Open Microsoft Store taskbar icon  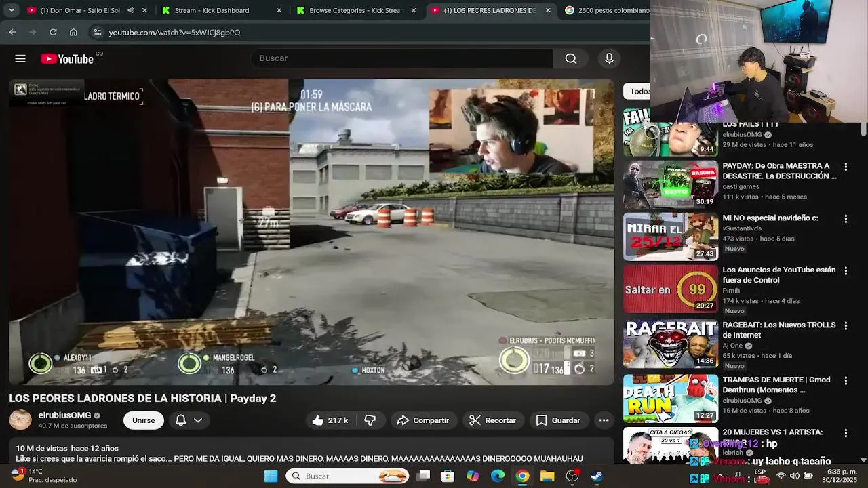448,476
